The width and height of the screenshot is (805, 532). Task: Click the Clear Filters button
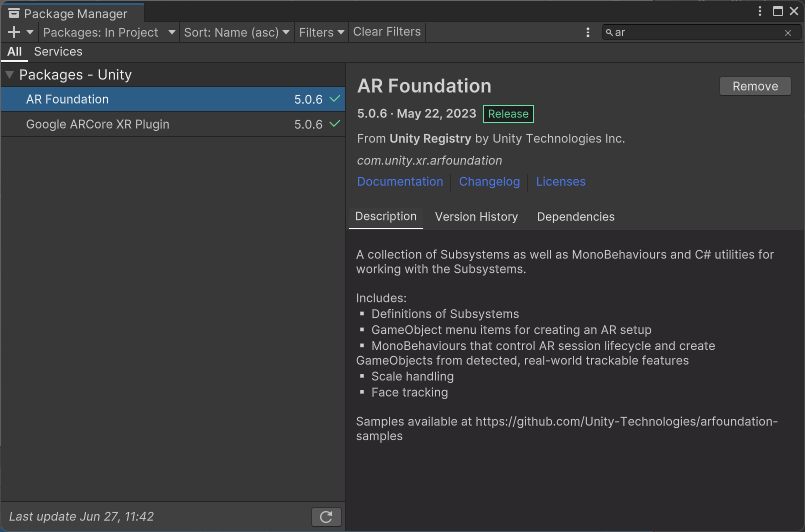tap(387, 32)
